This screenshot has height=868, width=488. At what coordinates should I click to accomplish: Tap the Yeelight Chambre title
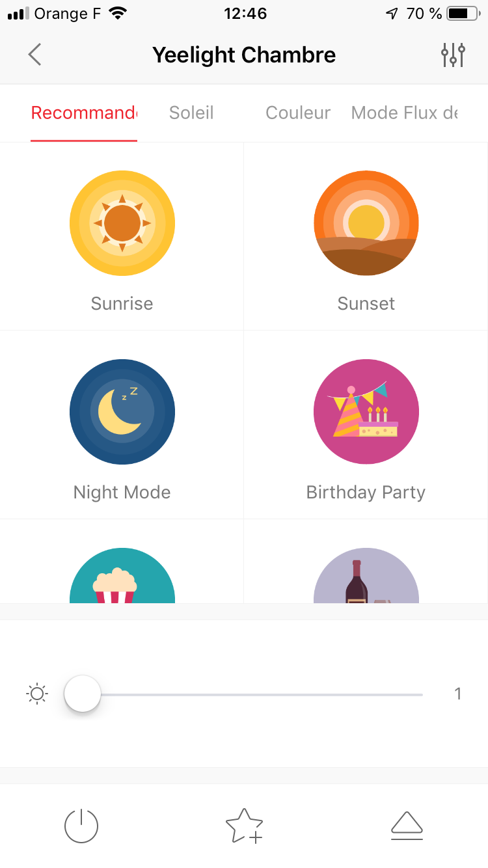(244, 55)
